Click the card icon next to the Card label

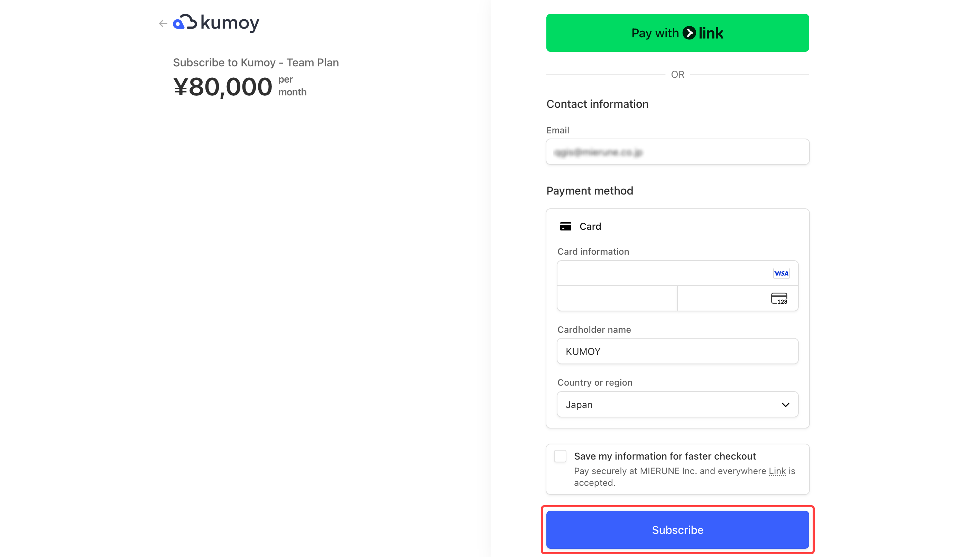(566, 226)
